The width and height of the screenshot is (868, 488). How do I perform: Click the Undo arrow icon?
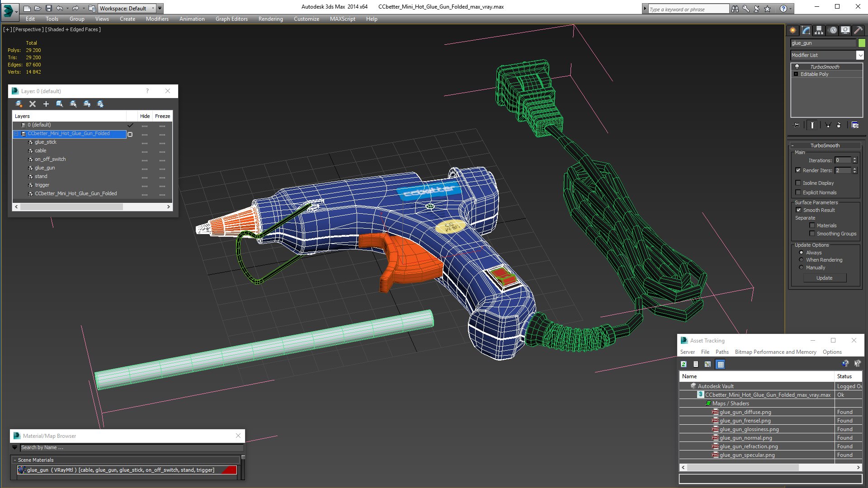60,9
